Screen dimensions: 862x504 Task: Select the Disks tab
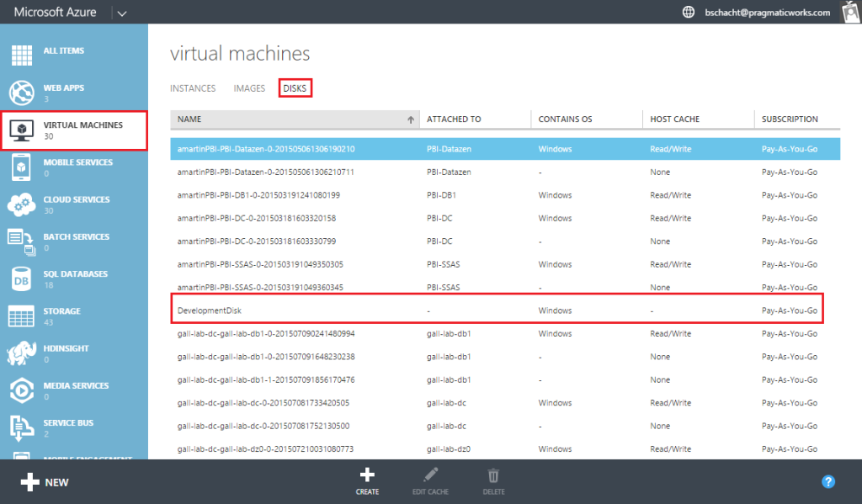tap(295, 88)
